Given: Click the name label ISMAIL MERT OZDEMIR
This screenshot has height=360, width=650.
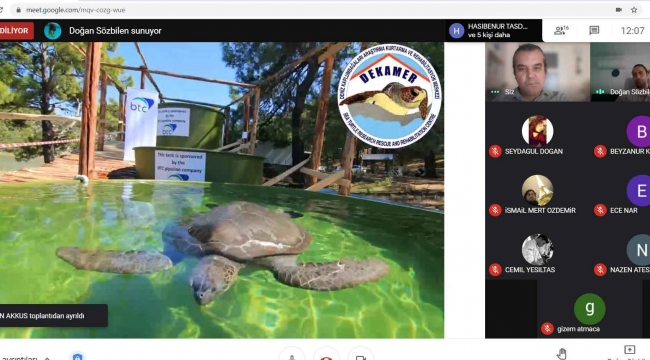Looking at the screenshot, I should 540,210.
